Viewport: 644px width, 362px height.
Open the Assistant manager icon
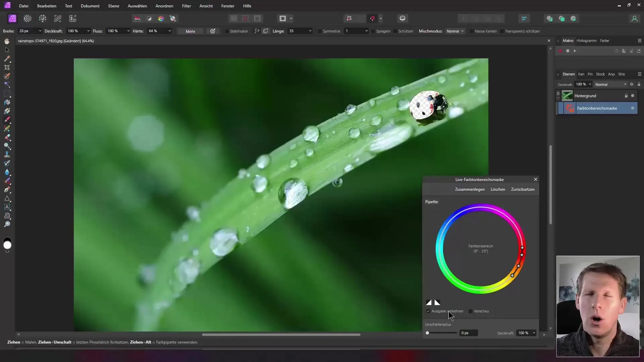pyautogui.click(x=402, y=18)
